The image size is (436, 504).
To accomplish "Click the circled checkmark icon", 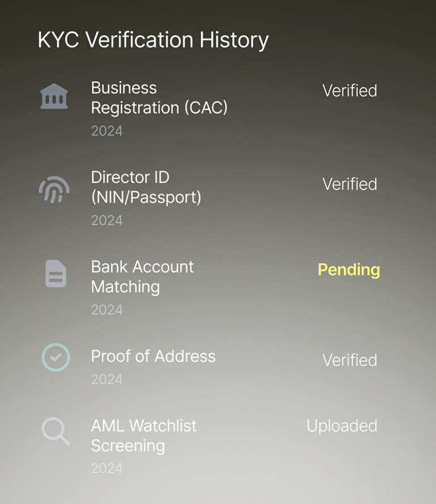I will coord(56,358).
